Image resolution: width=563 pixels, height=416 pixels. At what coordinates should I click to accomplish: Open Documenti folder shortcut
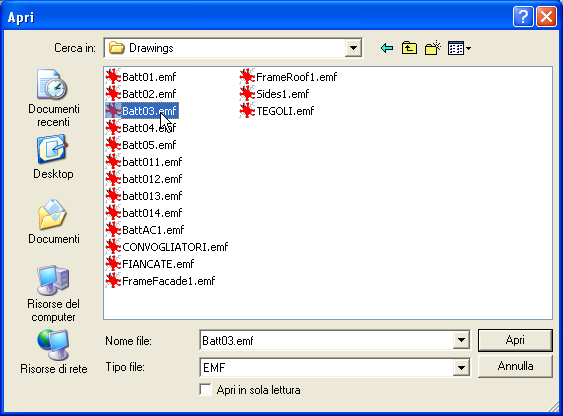54,221
